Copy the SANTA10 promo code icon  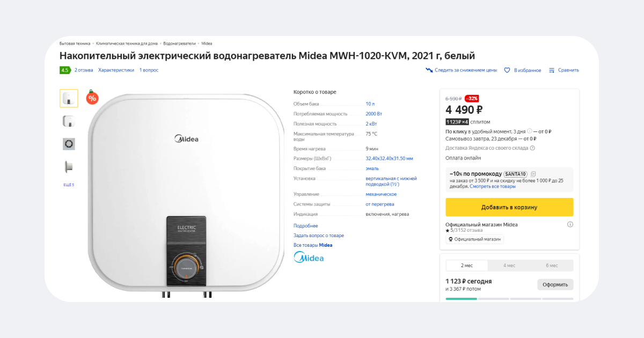pyautogui.click(x=533, y=174)
